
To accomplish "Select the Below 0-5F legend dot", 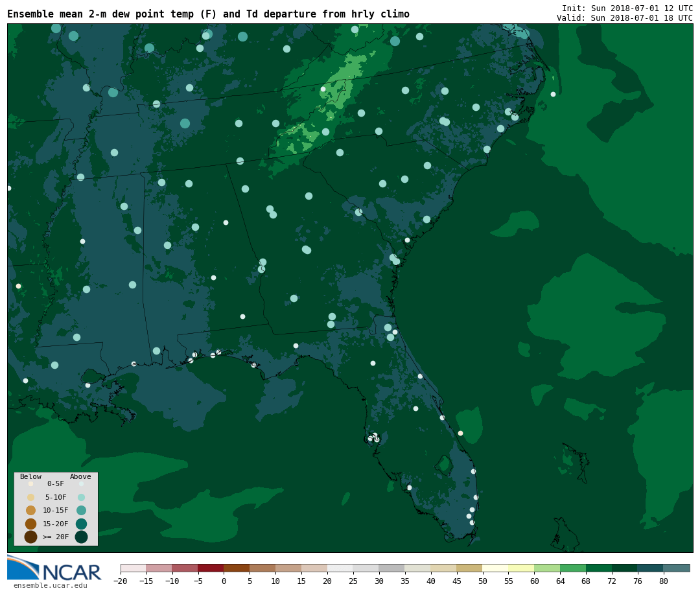I will click(x=31, y=483).
